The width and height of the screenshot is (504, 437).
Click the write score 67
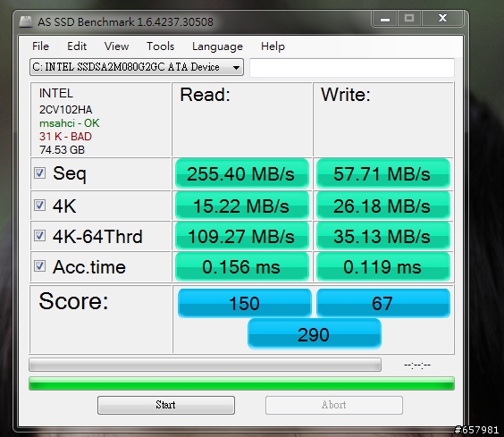(382, 303)
